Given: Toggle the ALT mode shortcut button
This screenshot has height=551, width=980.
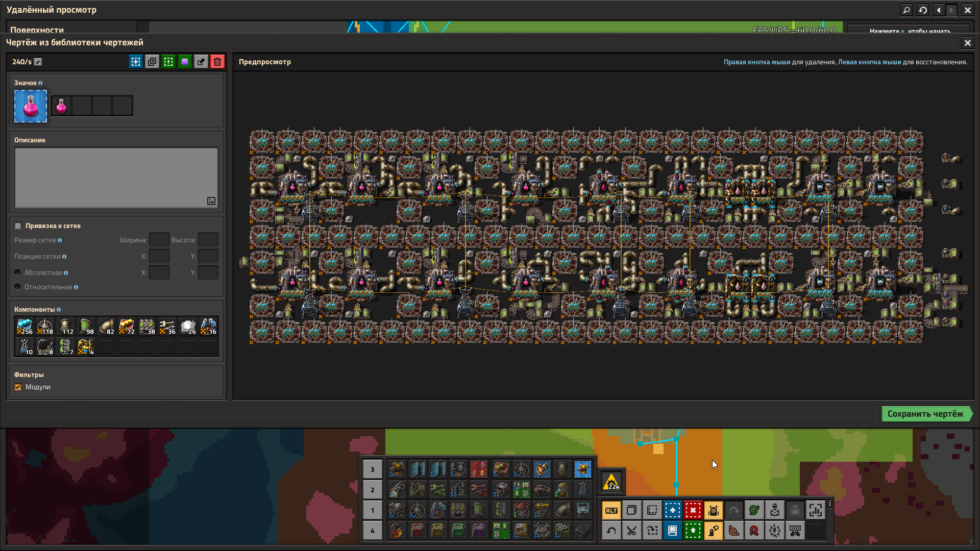Looking at the screenshot, I should [611, 510].
